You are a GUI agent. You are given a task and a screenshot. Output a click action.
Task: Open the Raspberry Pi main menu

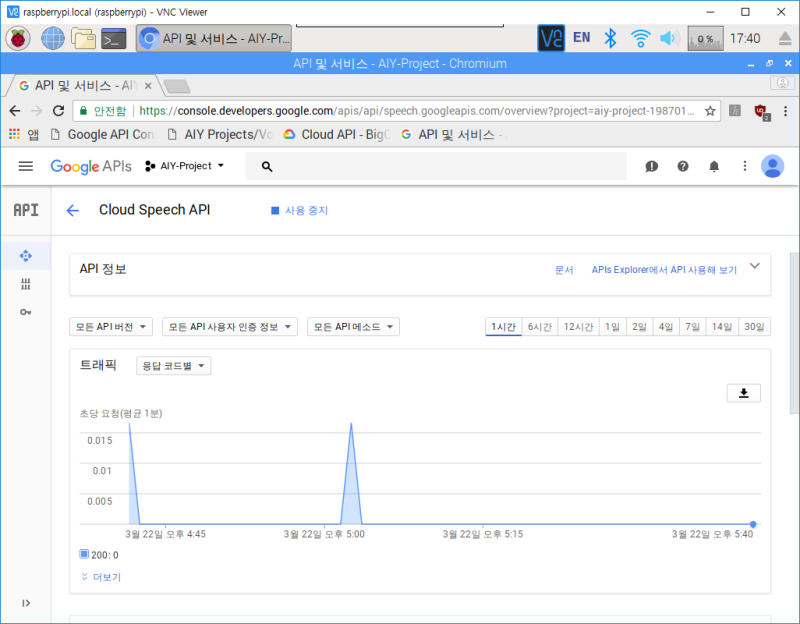click(18, 38)
